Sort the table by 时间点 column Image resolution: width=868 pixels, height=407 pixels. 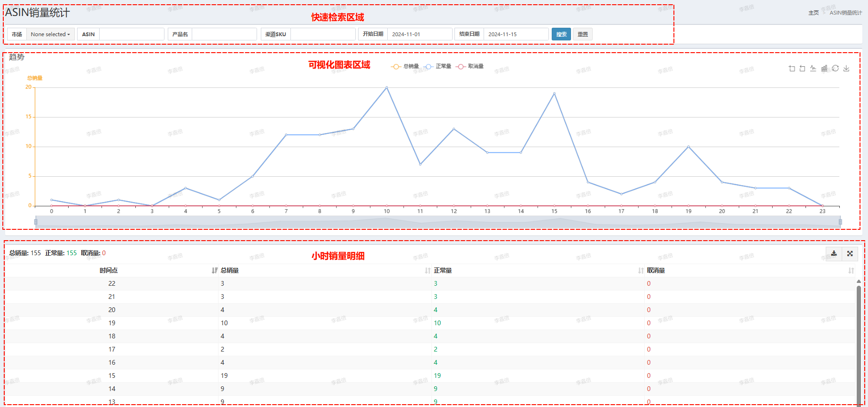(109, 271)
